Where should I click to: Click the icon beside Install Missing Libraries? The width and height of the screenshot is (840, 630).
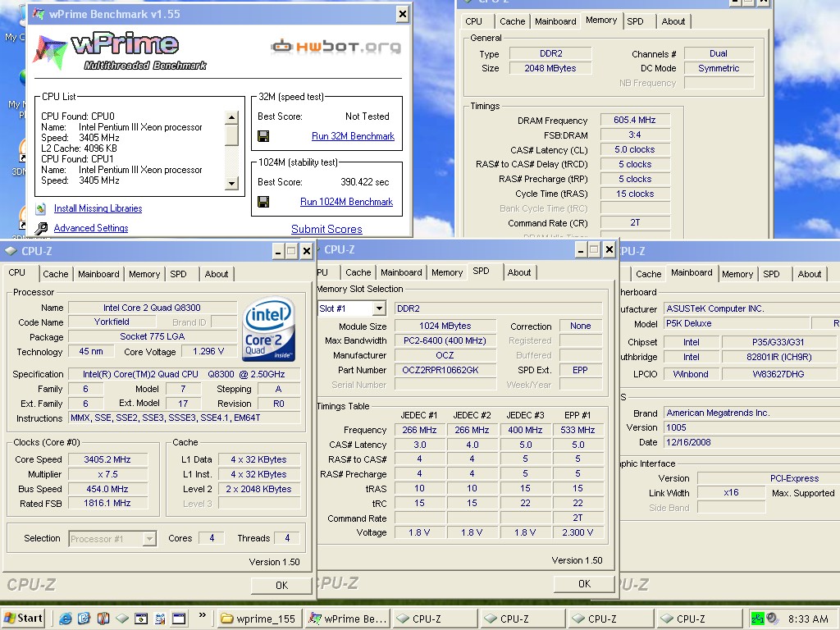tap(41, 208)
